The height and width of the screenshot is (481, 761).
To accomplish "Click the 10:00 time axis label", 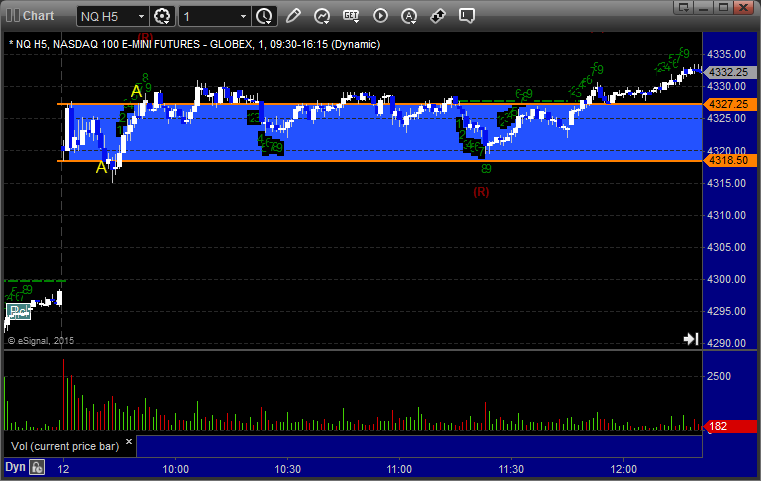I will [176, 469].
